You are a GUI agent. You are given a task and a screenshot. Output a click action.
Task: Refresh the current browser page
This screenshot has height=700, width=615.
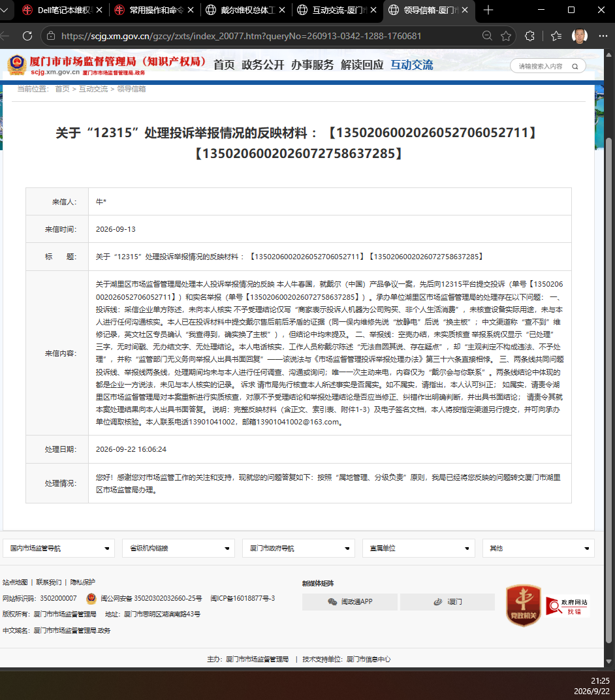(27, 36)
